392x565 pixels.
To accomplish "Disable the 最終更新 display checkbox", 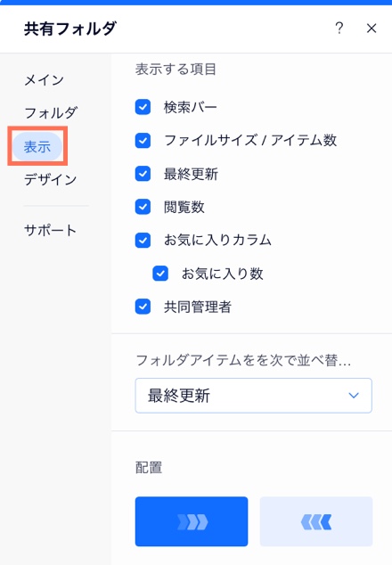I will tap(143, 174).
